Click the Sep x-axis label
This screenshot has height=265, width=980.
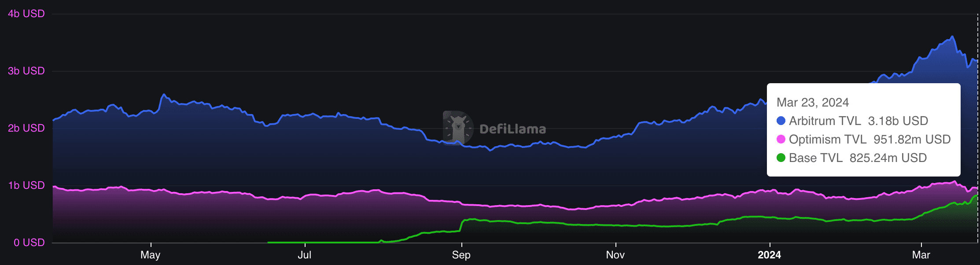[x=461, y=255]
